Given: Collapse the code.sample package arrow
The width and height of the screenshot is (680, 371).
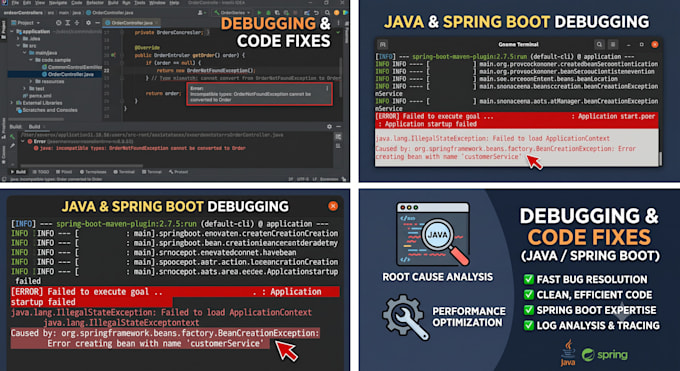Looking at the screenshot, I should tap(30, 59).
